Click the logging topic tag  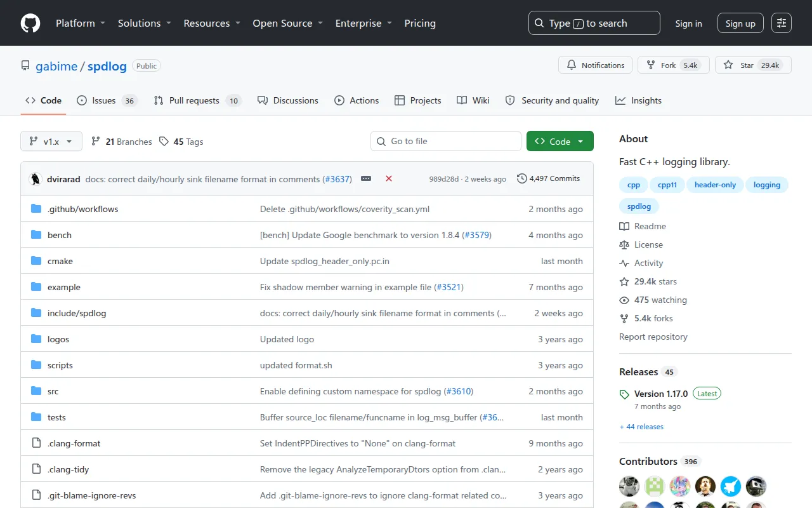click(767, 185)
